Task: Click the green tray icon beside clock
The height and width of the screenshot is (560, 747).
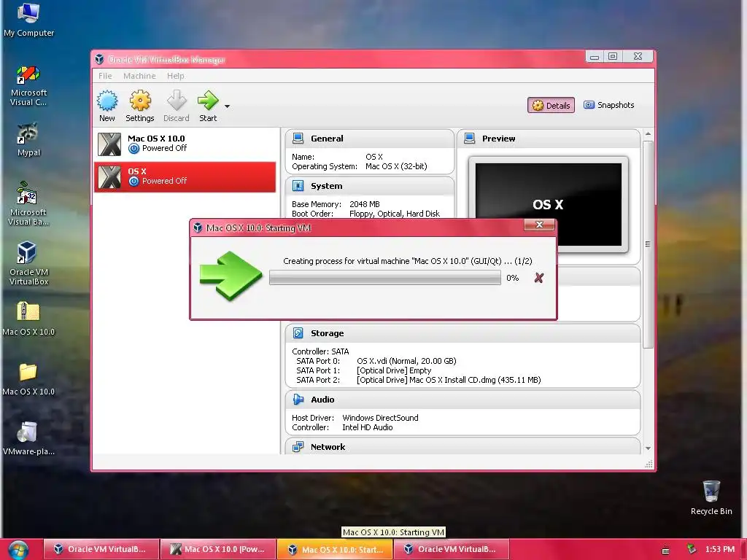Action: [x=692, y=549]
